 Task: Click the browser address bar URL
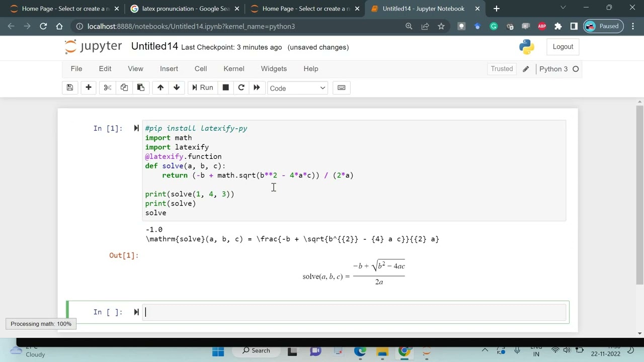point(191,26)
